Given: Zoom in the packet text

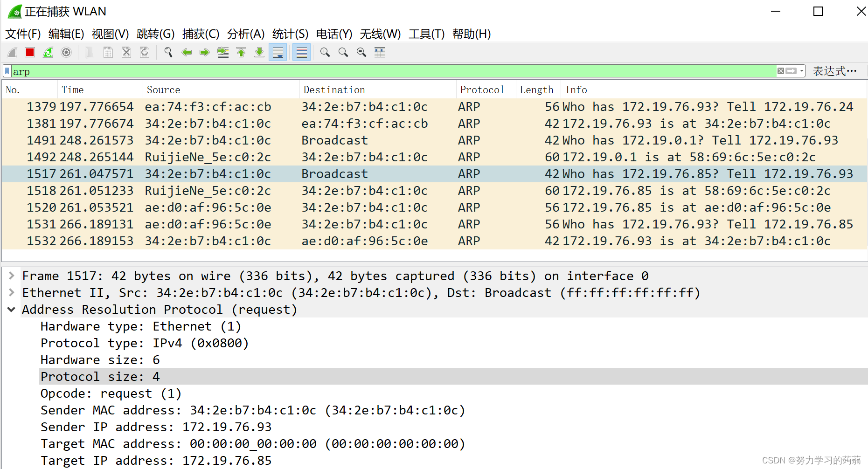Looking at the screenshot, I should 325,52.
